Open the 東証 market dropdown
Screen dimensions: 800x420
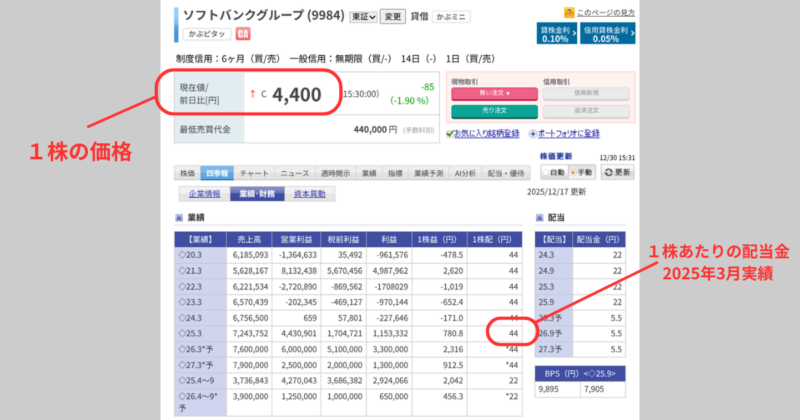(363, 17)
